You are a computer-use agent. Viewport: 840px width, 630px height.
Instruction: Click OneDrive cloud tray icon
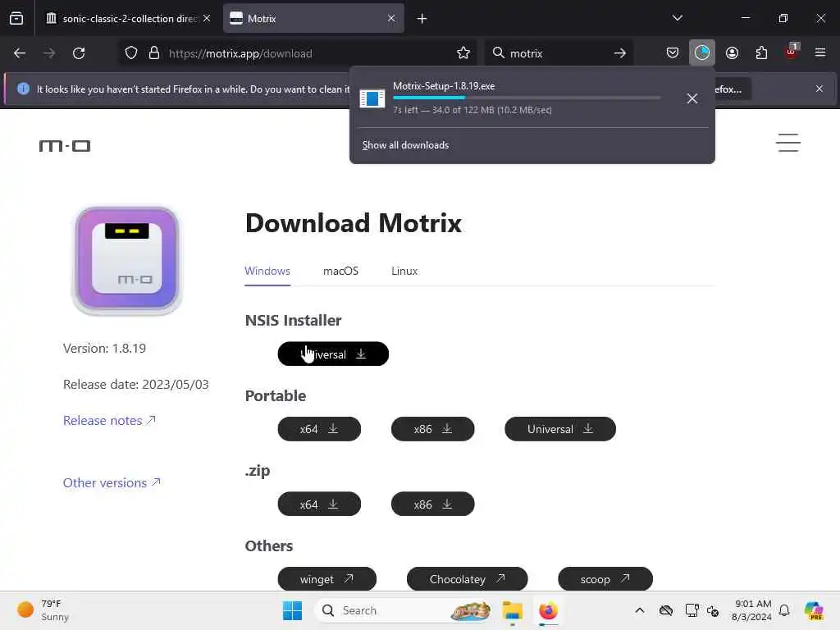666,610
